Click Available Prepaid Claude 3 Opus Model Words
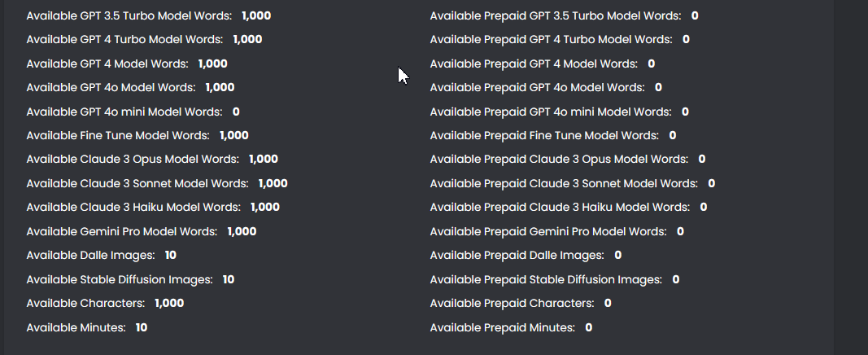The image size is (868, 355). [559, 160]
